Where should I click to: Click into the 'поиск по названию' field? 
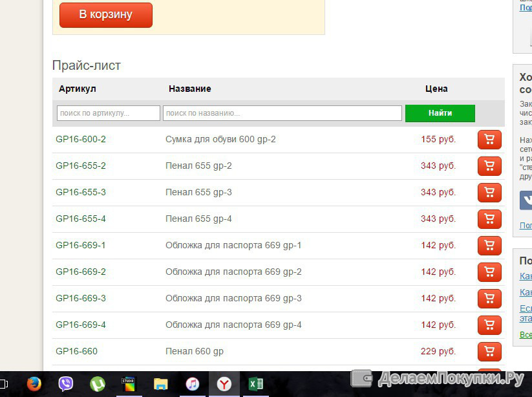pos(282,113)
